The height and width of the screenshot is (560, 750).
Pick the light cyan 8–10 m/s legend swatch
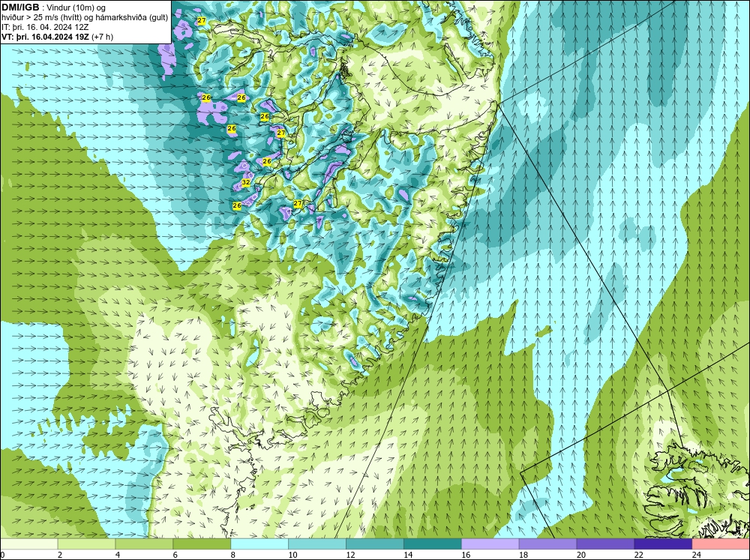(x=259, y=544)
